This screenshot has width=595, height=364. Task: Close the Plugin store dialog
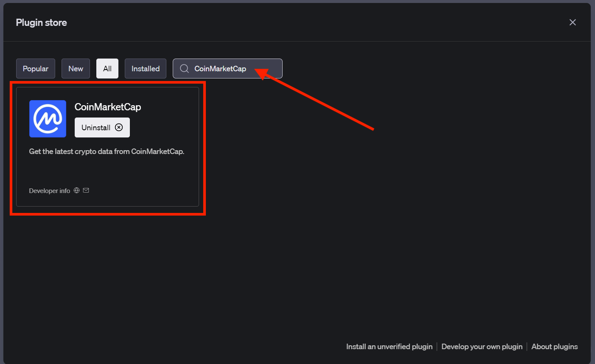[573, 22]
